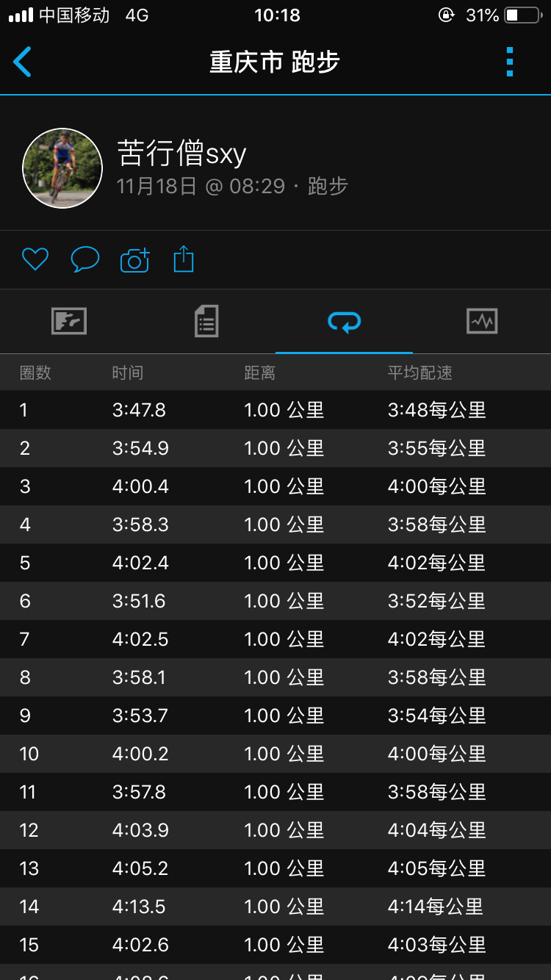551x980 pixels.
Task: Tap the 圈数 column header
Action: [x=35, y=372]
